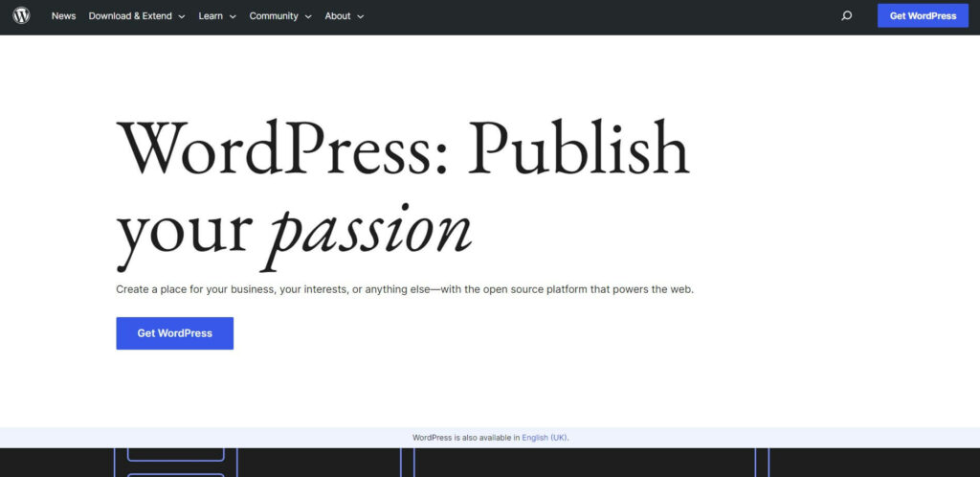This screenshot has width=980, height=477.
Task: Click the 'WordPress is also available in' text
Action: [x=466, y=438]
